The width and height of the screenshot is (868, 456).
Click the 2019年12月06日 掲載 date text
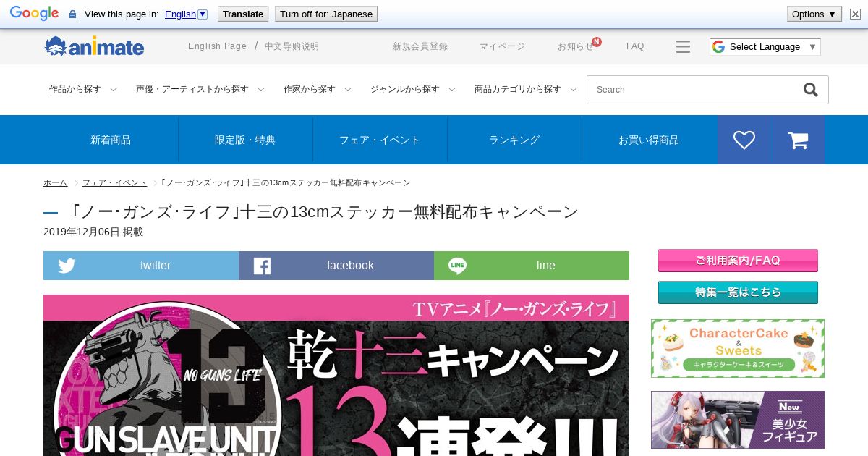tap(93, 232)
